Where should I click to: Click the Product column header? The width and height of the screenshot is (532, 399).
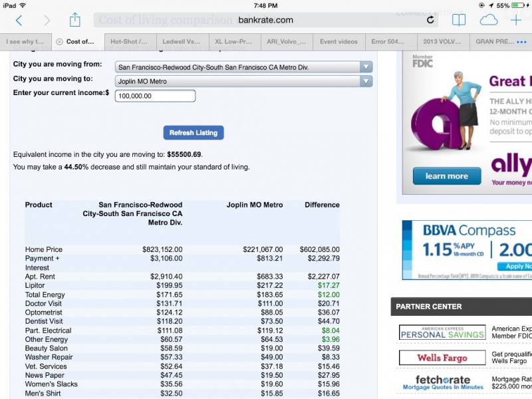click(39, 205)
